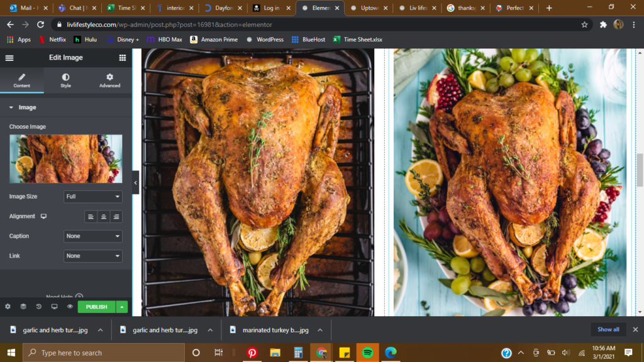This screenshot has width=644, height=362.
Task: Open the Chrome extensions puzzle icon
Action: click(x=603, y=25)
